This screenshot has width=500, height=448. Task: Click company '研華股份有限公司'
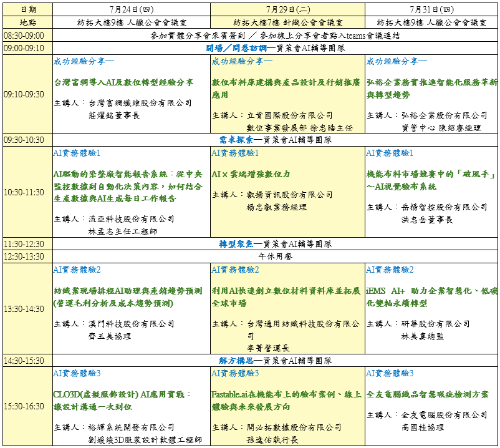tap(436, 324)
